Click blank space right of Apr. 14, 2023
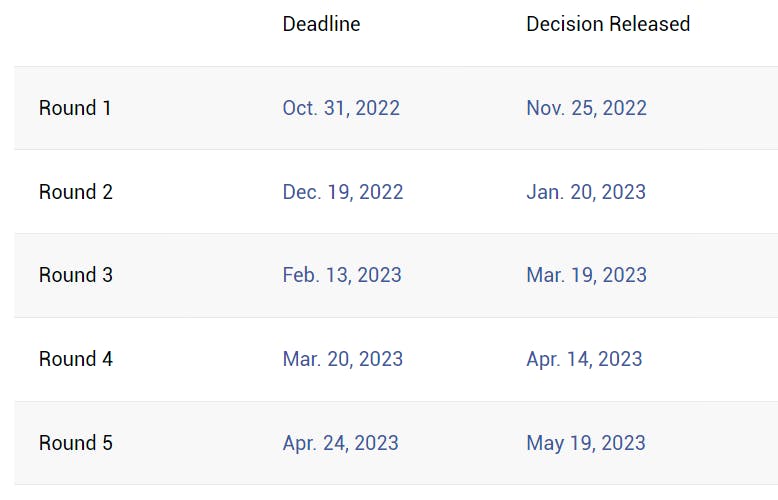 [x=715, y=359]
